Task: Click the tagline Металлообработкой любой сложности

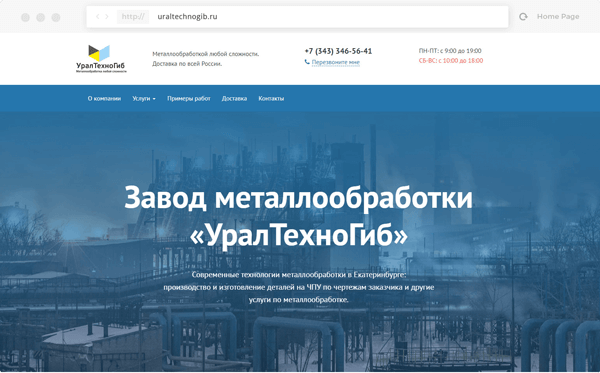Action: click(205, 54)
